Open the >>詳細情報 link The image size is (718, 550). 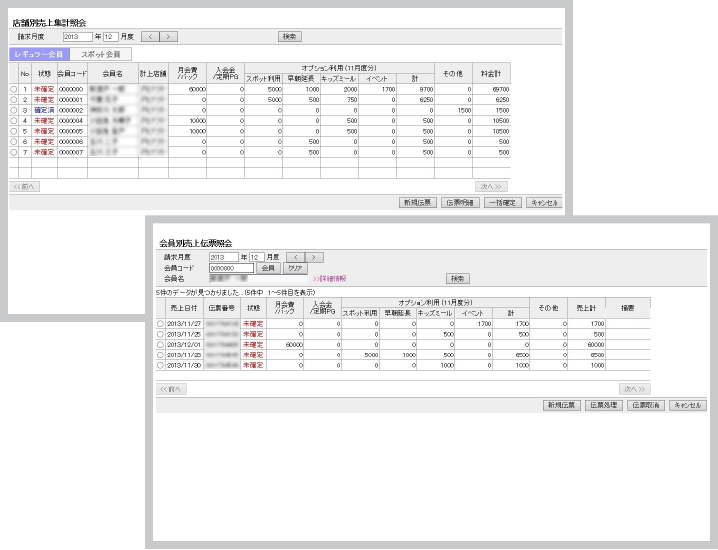click(329, 278)
